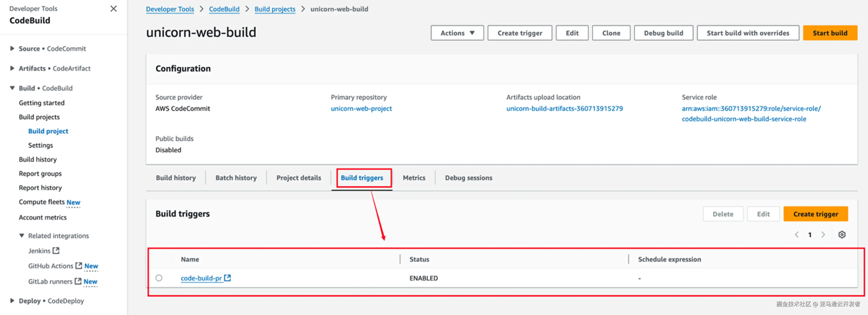Collapse Build CodeBuild section

(x=12, y=88)
